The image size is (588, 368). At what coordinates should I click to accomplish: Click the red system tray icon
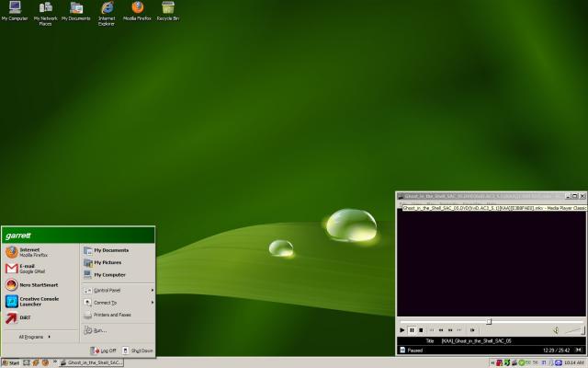[499, 362]
